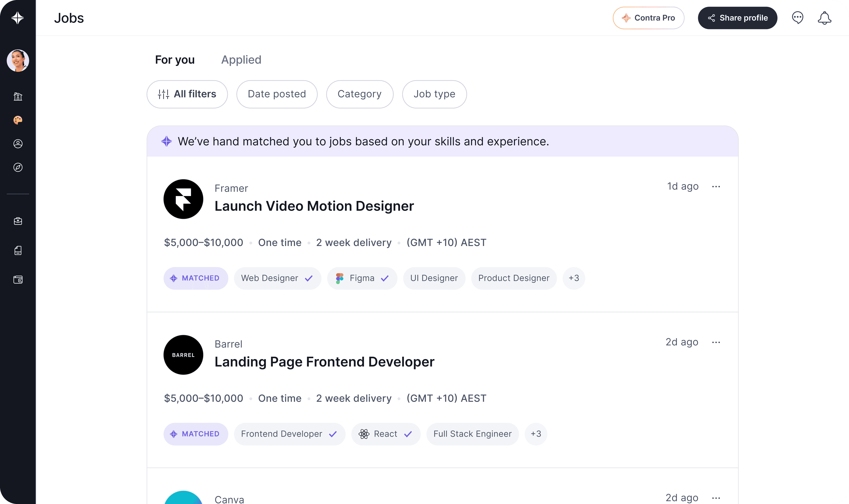Open more options for the Framer job
Image resolution: width=849 pixels, height=504 pixels.
pyautogui.click(x=716, y=187)
